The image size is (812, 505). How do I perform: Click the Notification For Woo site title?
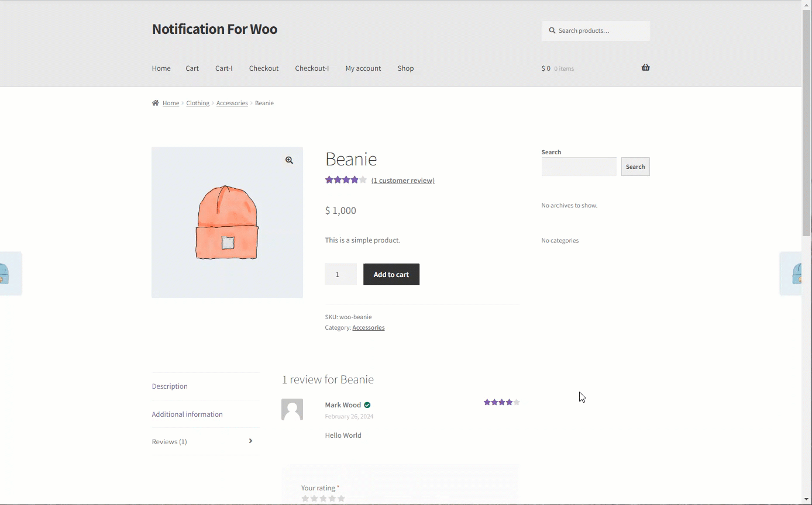[215, 29]
